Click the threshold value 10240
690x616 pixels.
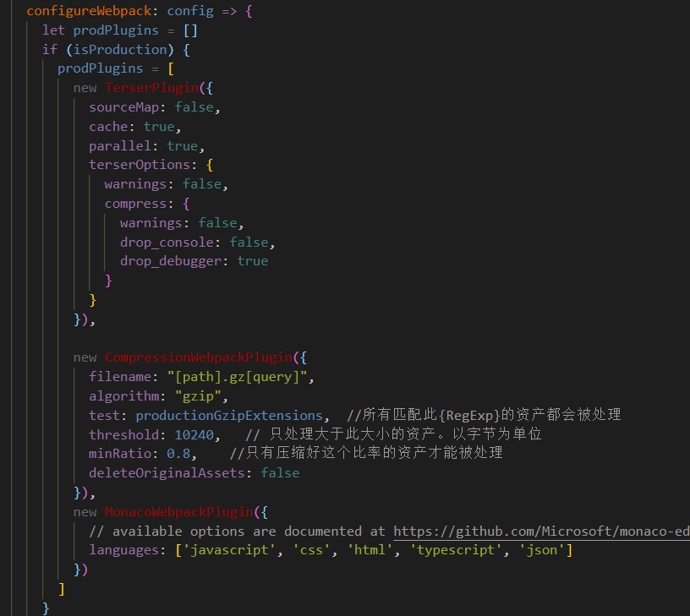pos(194,434)
